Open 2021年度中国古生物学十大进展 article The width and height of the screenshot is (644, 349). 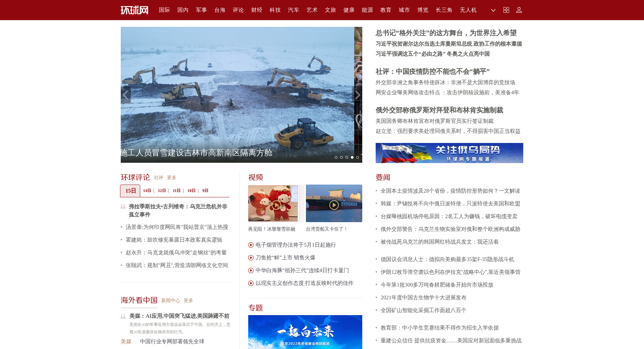[x=423, y=298]
